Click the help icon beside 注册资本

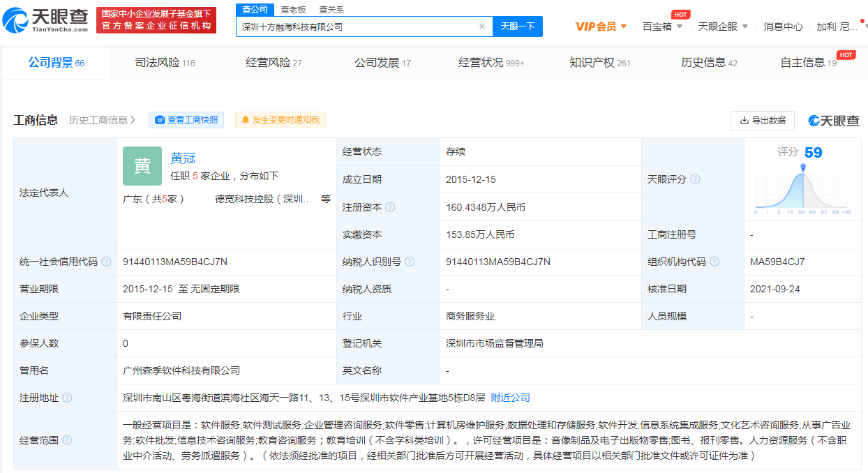[390, 207]
